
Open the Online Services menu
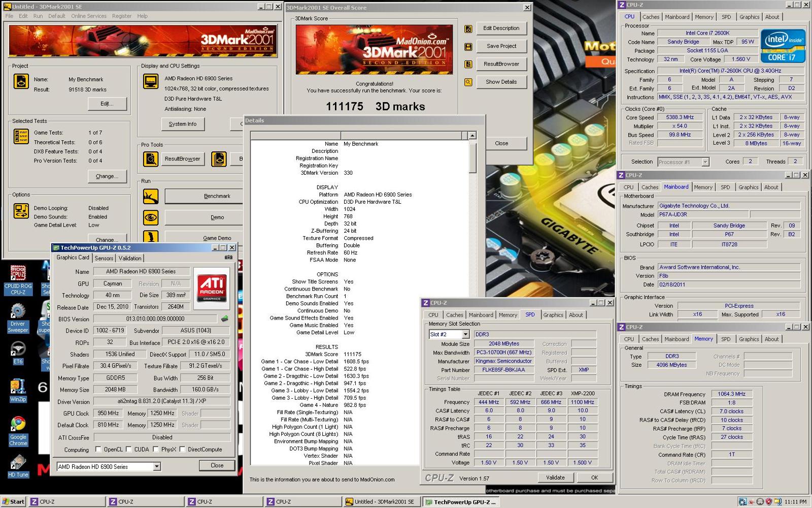89,16
